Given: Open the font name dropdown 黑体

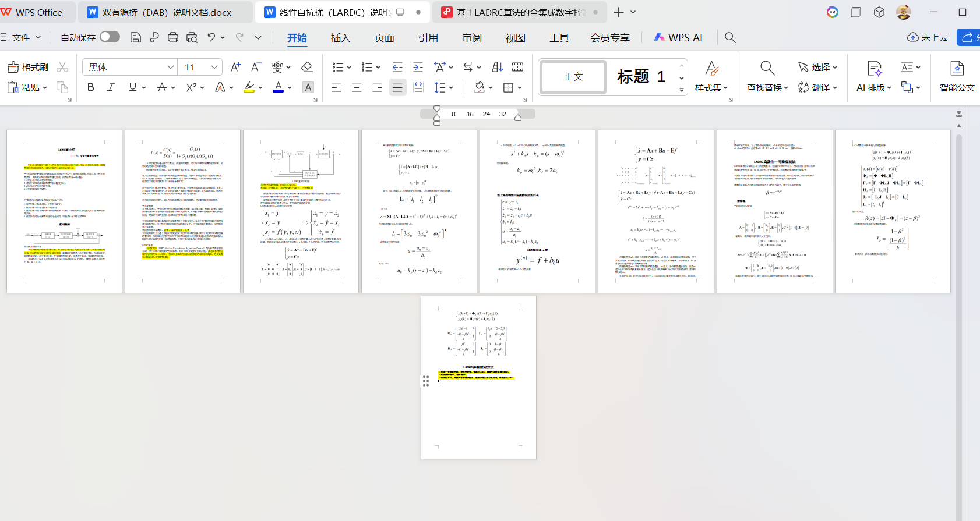Looking at the screenshot, I should [171, 67].
